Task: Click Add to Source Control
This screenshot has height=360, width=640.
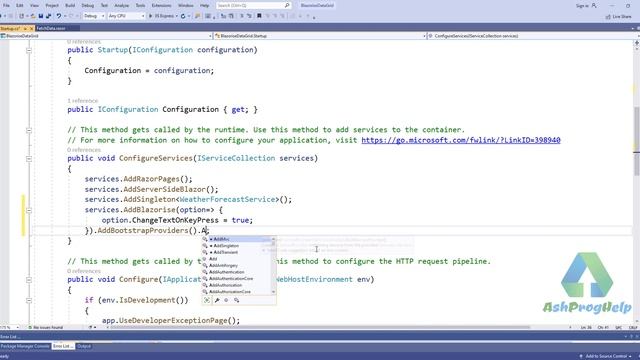Action: (x=605, y=356)
